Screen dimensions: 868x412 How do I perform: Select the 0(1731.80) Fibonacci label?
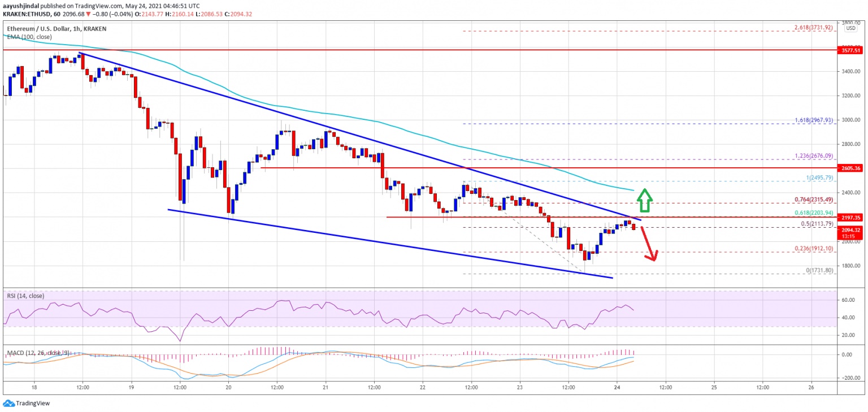(819, 270)
